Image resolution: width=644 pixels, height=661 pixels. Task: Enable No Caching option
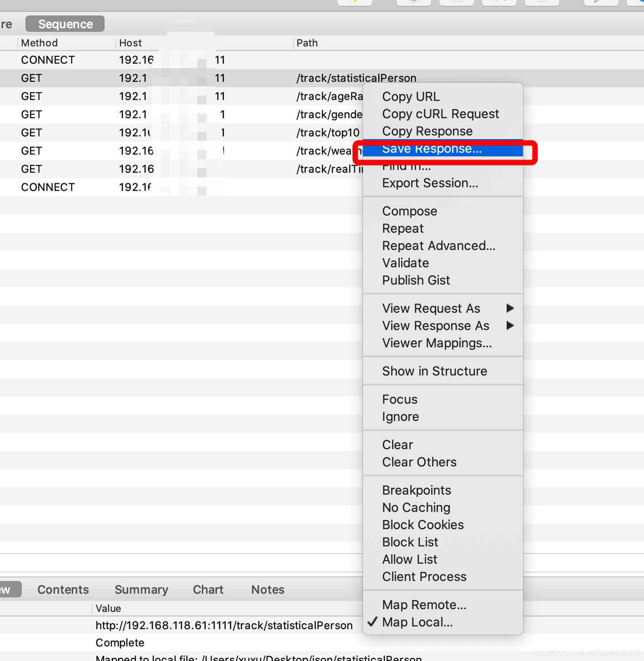point(443,508)
